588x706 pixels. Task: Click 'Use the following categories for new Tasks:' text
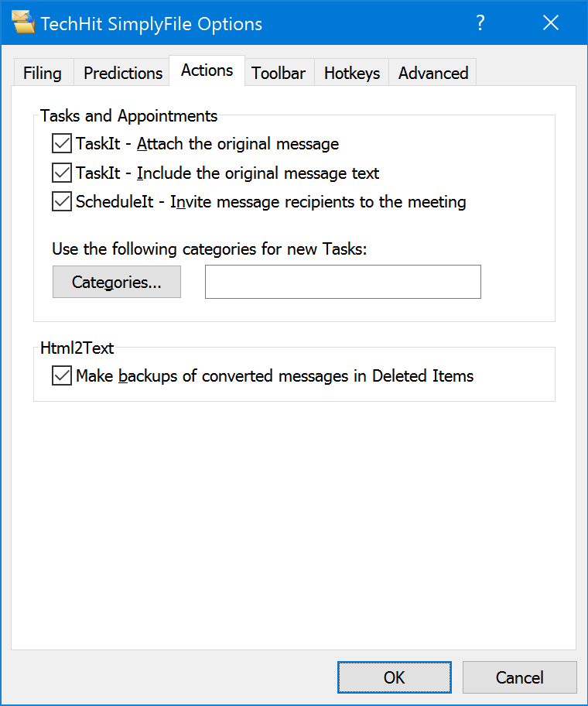tap(210, 249)
